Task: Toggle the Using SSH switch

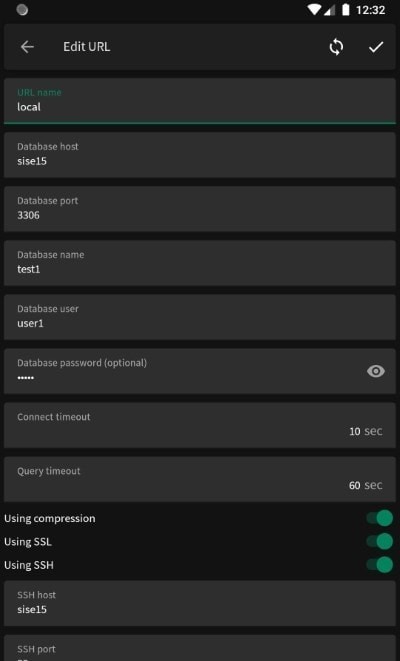Action: [x=379, y=564]
